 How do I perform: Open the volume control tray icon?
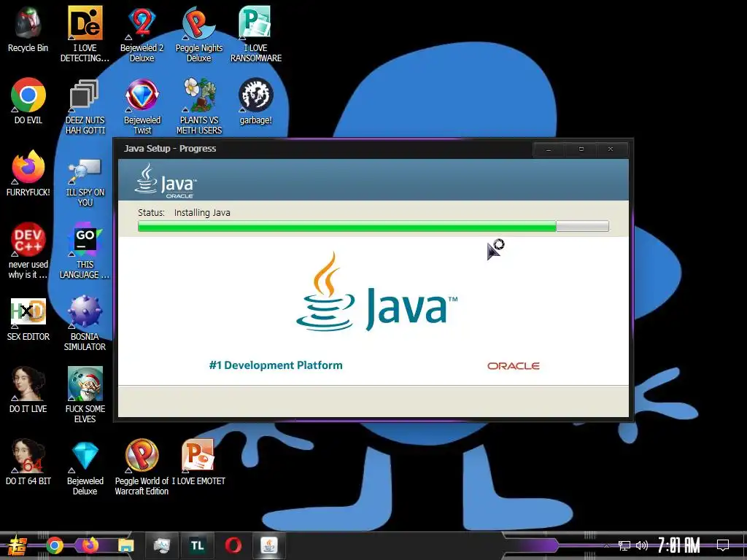tap(642, 545)
